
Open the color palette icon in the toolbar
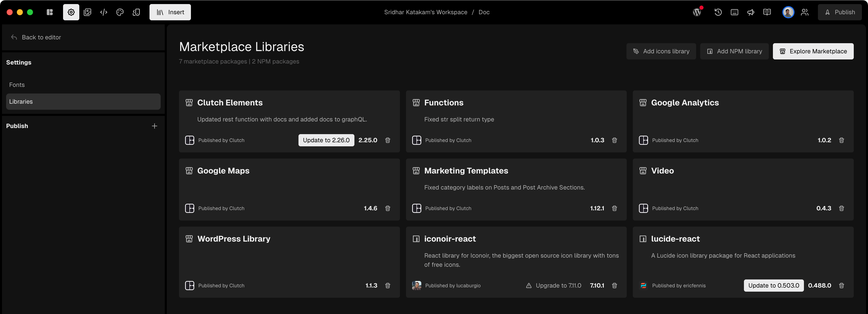[x=119, y=12]
